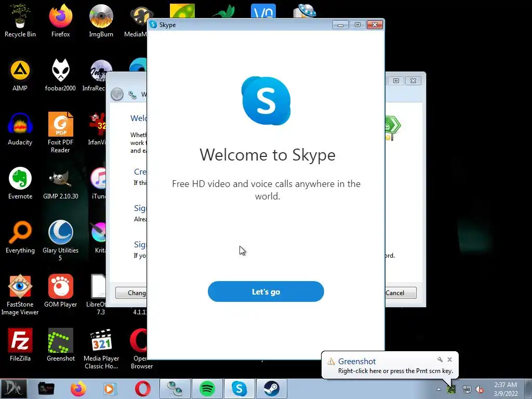Launch Firefox from the taskbar
Viewport: 532px width, 399px height.
click(x=78, y=389)
